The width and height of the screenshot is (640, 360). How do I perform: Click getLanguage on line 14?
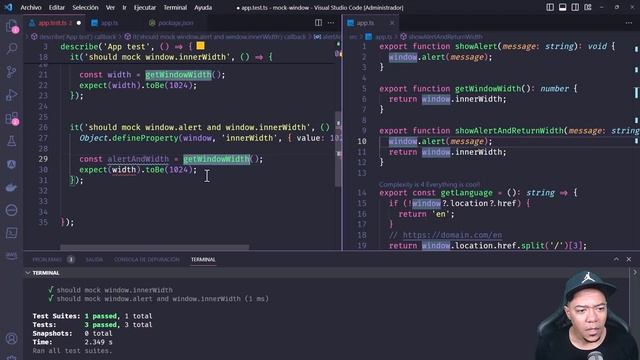tap(467, 193)
